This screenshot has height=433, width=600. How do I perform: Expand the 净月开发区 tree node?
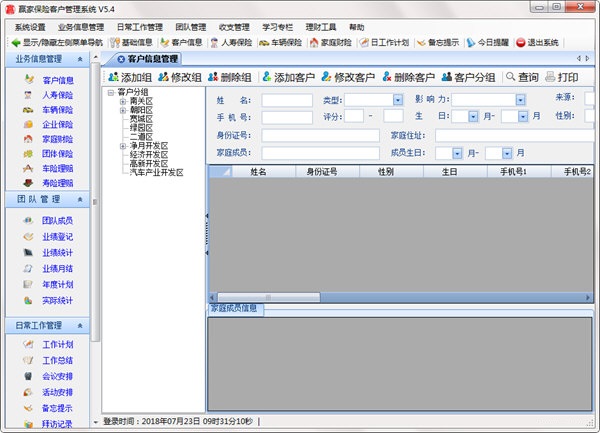tap(123, 146)
